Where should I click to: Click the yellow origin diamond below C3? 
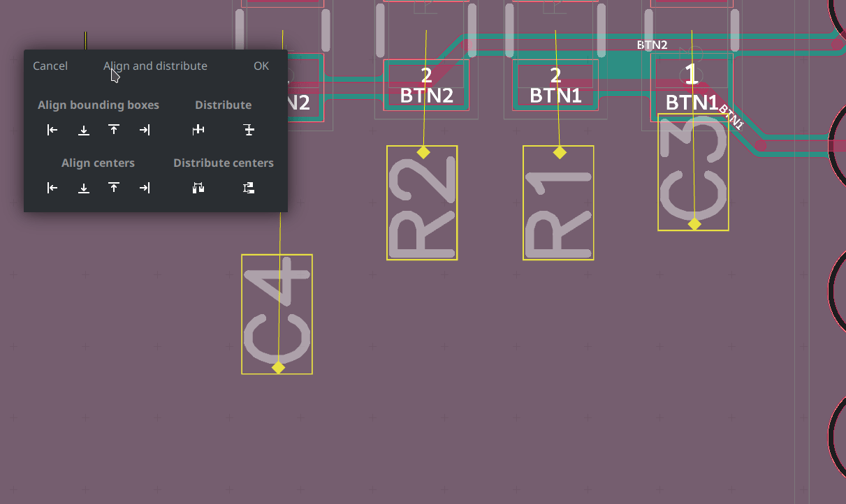click(694, 224)
